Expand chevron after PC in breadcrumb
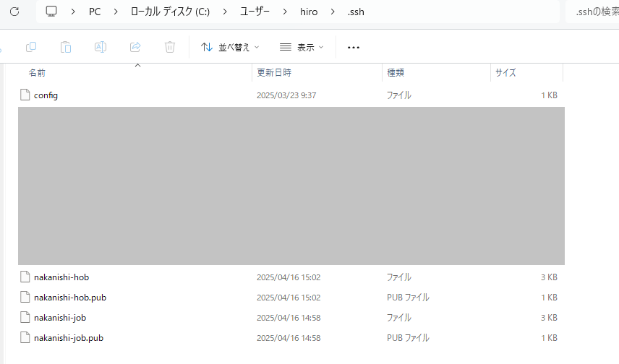Screen dimensions: 619x364 tap(116, 12)
